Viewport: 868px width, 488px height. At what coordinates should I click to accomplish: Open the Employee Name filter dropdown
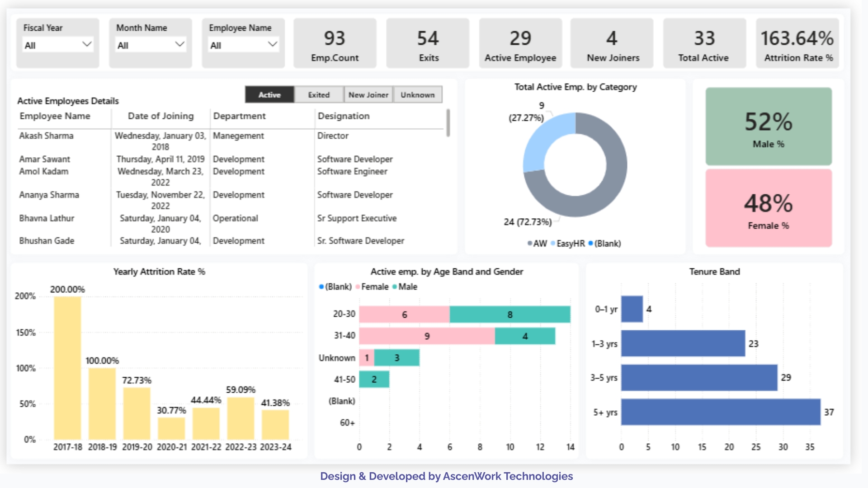[243, 45]
